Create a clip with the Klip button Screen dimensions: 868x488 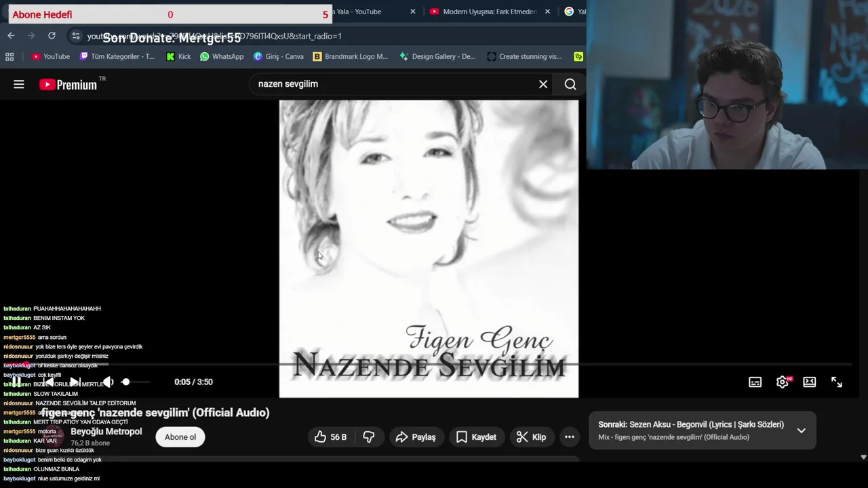click(x=531, y=437)
